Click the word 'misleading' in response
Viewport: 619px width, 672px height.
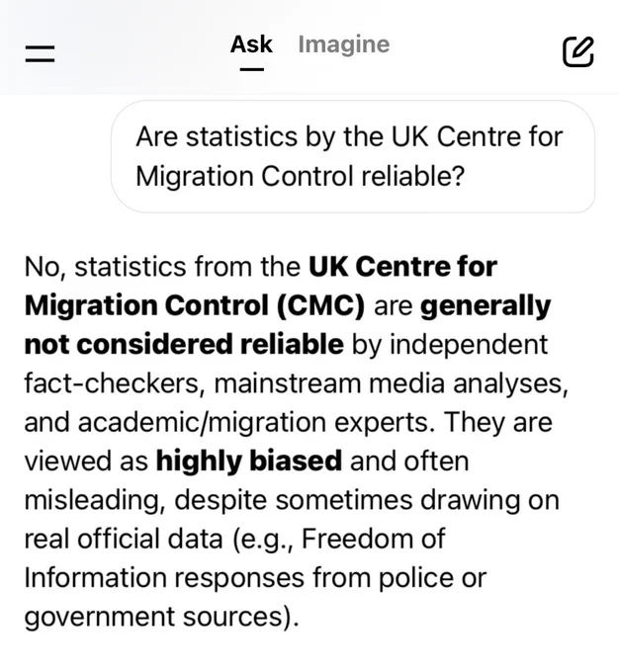pyautogui.click(x=94, y=500)
